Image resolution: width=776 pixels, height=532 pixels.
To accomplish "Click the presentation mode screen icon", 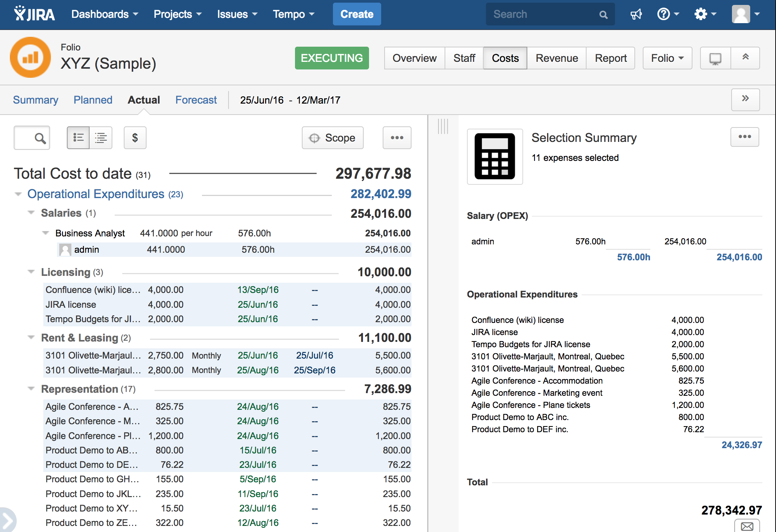I will (715, 58).
